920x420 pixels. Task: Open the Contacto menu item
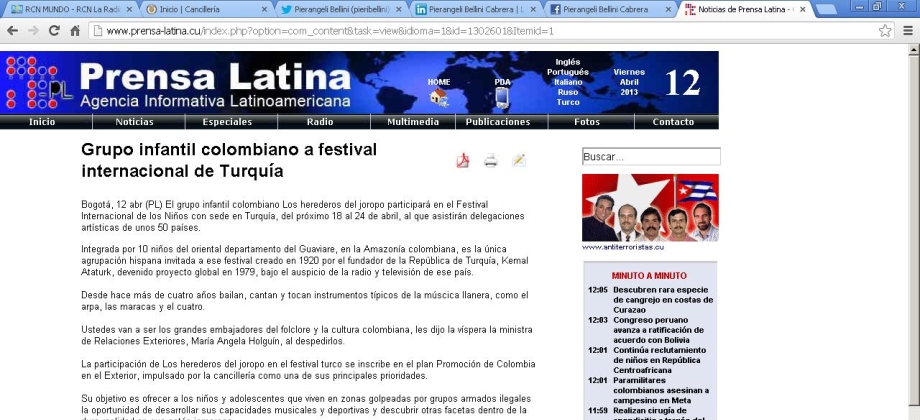click(674, 122)
